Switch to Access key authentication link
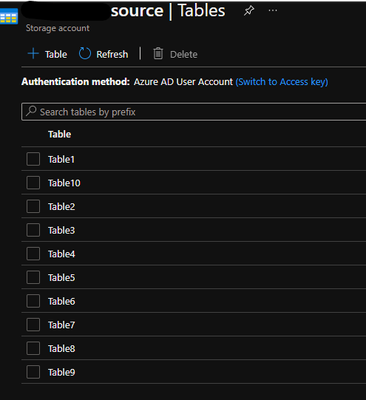 point(282,82)
